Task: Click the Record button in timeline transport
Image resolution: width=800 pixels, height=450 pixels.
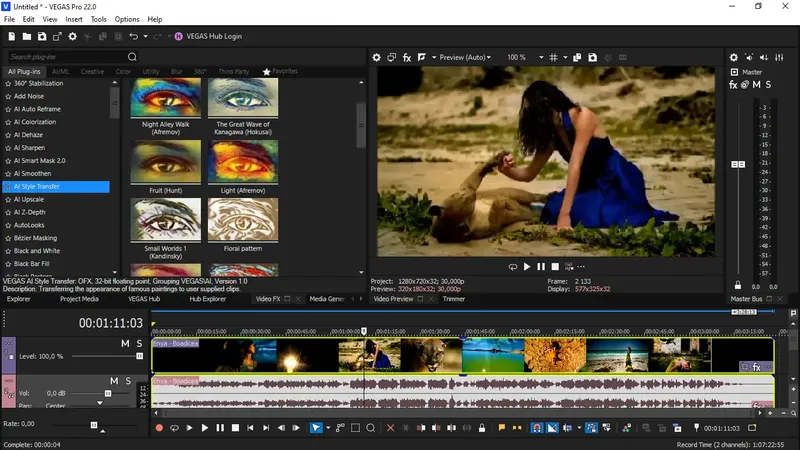Action: [x=159, y=428]
